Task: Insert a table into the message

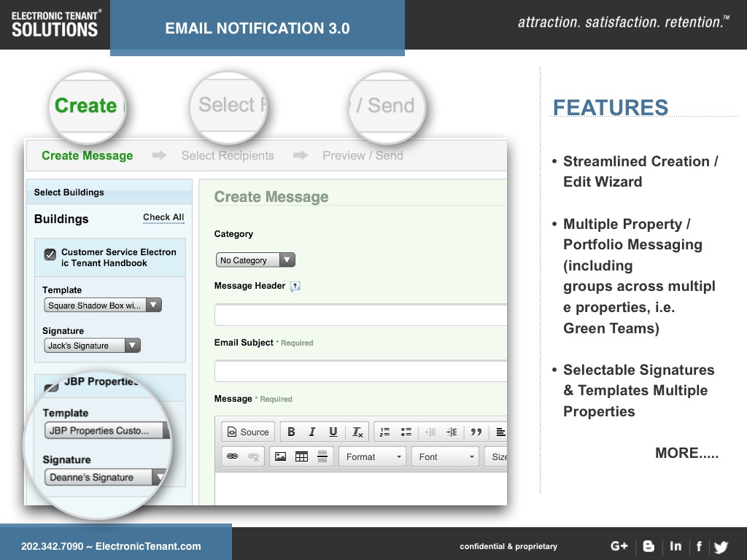Action: 301,456
